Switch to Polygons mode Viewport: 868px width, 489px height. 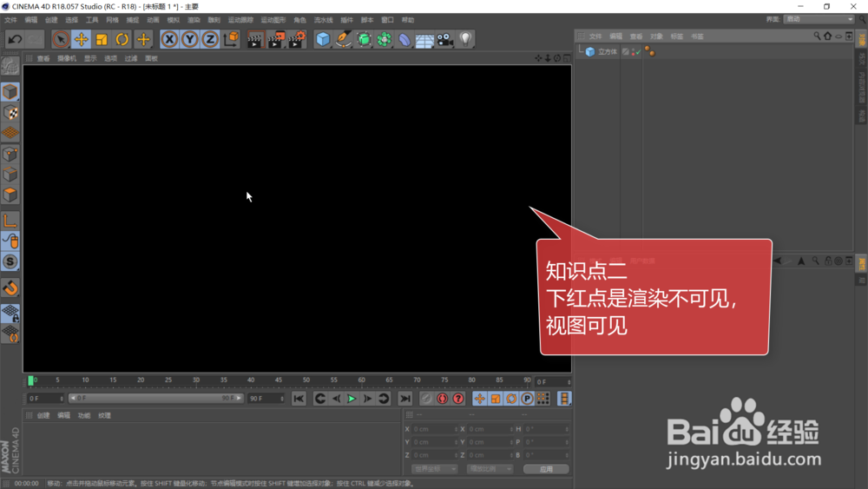10,195
